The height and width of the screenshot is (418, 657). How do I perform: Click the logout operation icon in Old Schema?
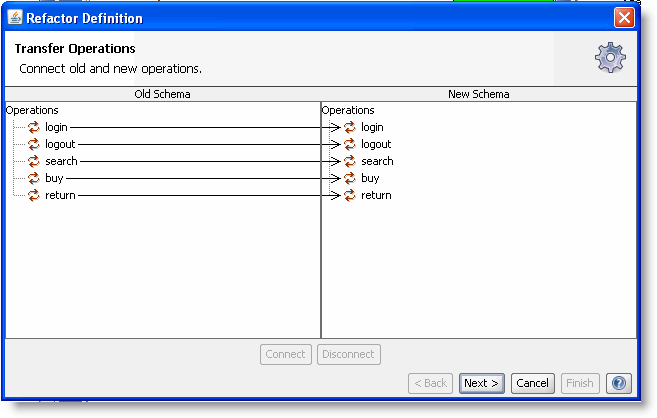(x=34, y=144)
